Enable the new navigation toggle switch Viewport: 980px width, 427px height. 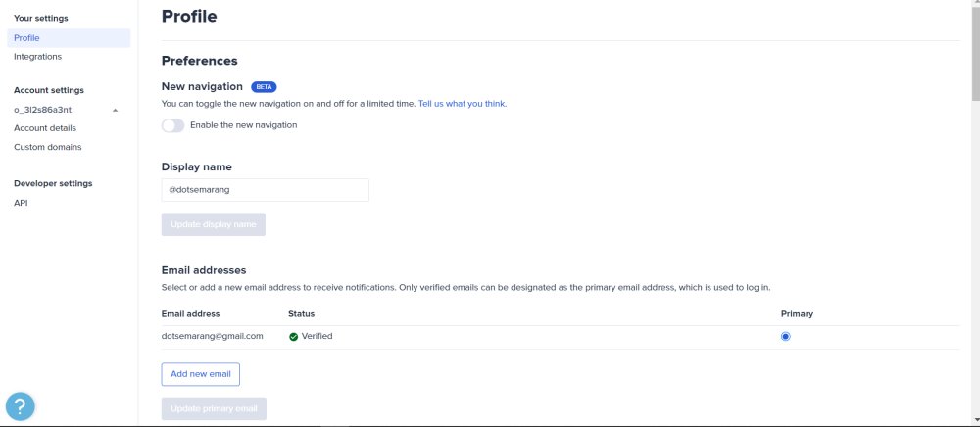click(x=172, y=125)
